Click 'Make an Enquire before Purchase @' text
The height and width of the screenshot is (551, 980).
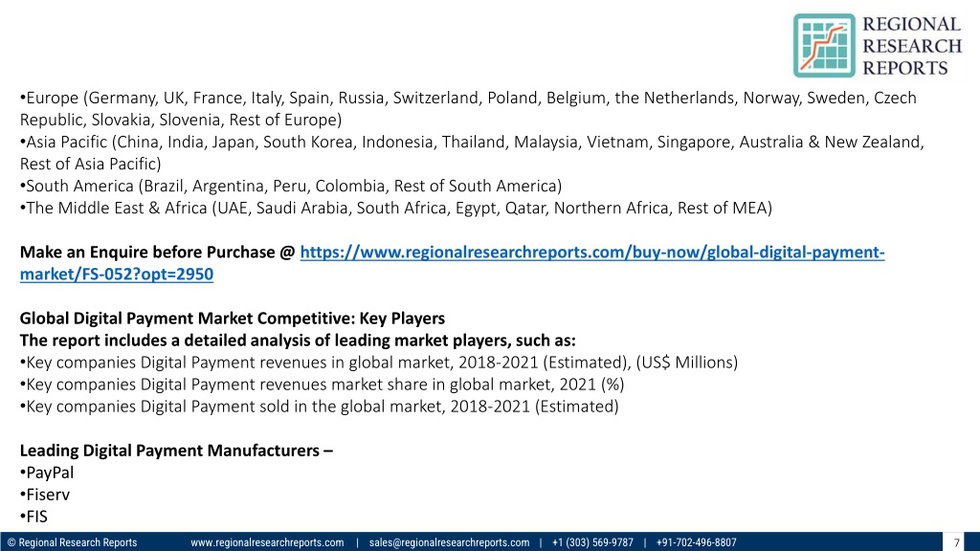(x=157, y=252)
